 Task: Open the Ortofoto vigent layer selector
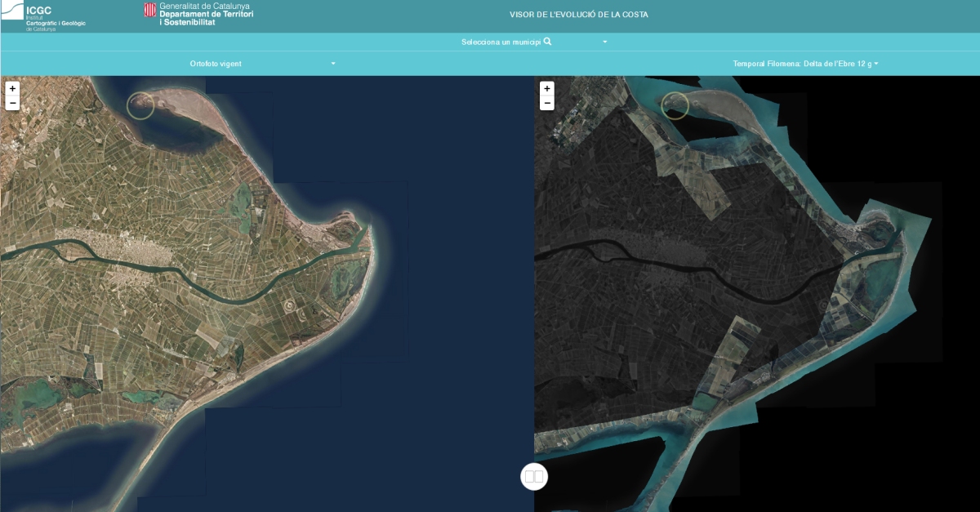coord(332,63)
